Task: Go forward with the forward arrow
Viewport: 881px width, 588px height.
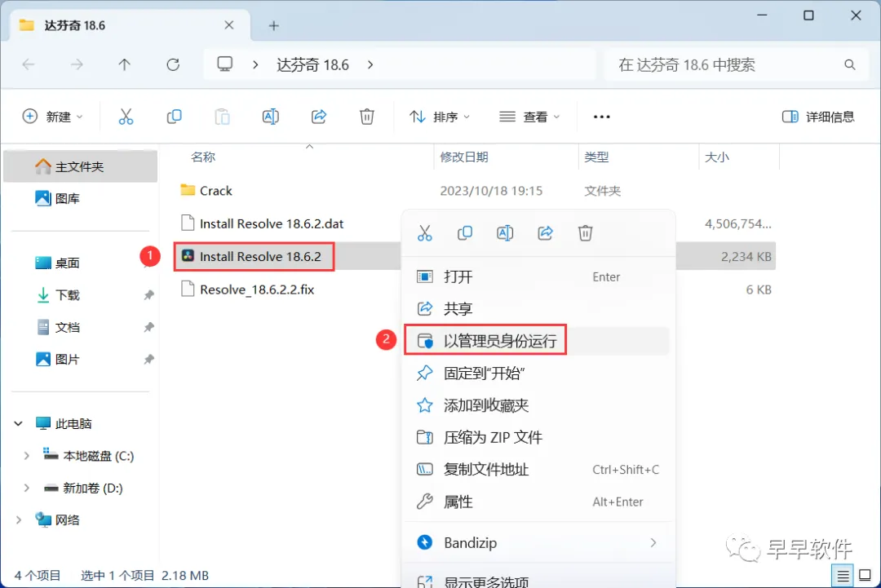Action: pos(77,65)
